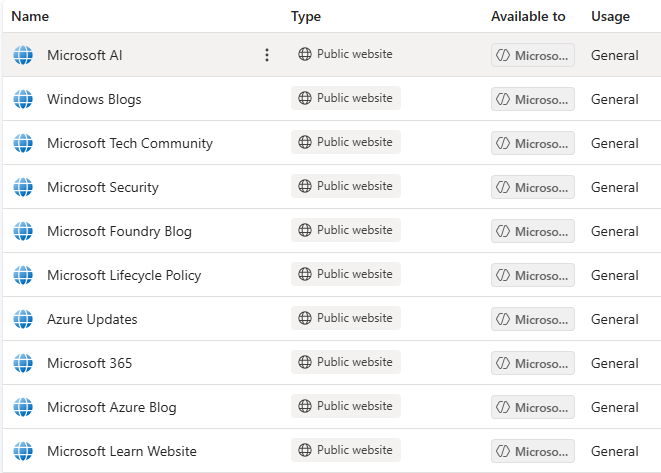Click Microso... chip in Microsoft Lifecycle Policy row

click(x=533, y=275)
